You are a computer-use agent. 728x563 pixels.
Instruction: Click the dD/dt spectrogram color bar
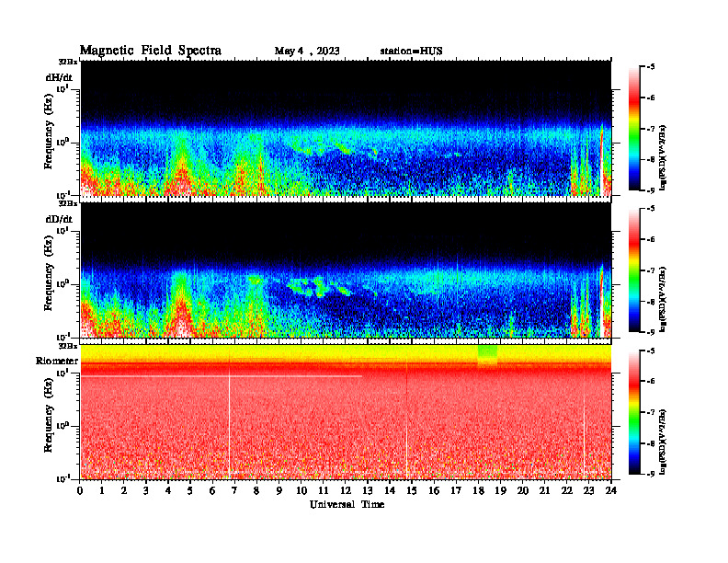(x=634, y=270)
